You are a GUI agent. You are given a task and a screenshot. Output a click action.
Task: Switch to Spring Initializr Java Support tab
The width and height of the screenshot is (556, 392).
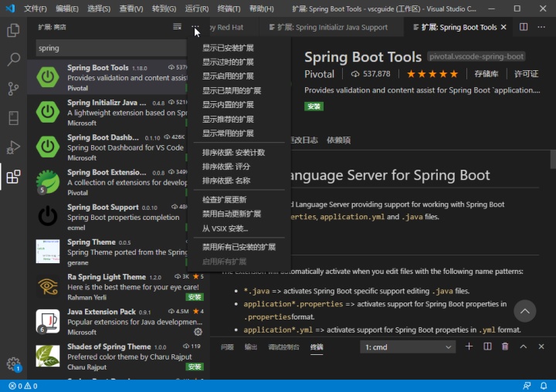coord(331,27)
